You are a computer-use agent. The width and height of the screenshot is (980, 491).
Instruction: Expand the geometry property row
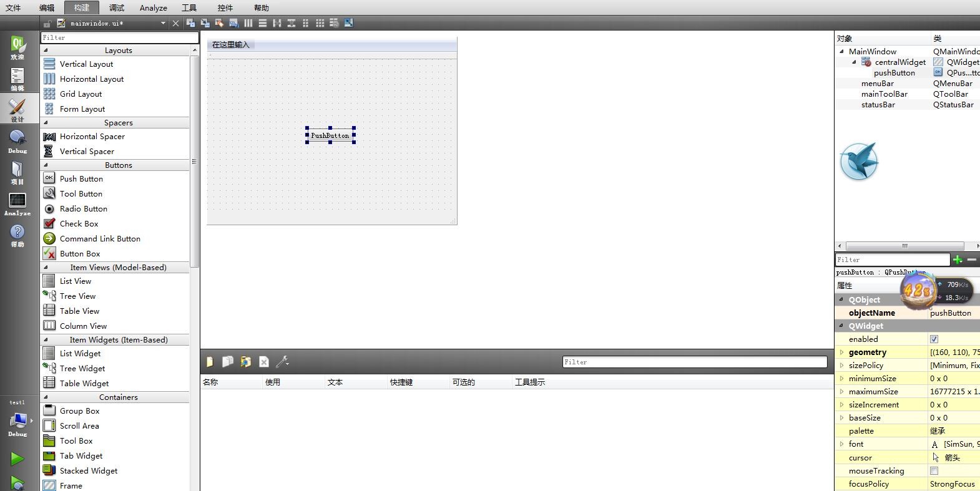click(841, 352)
